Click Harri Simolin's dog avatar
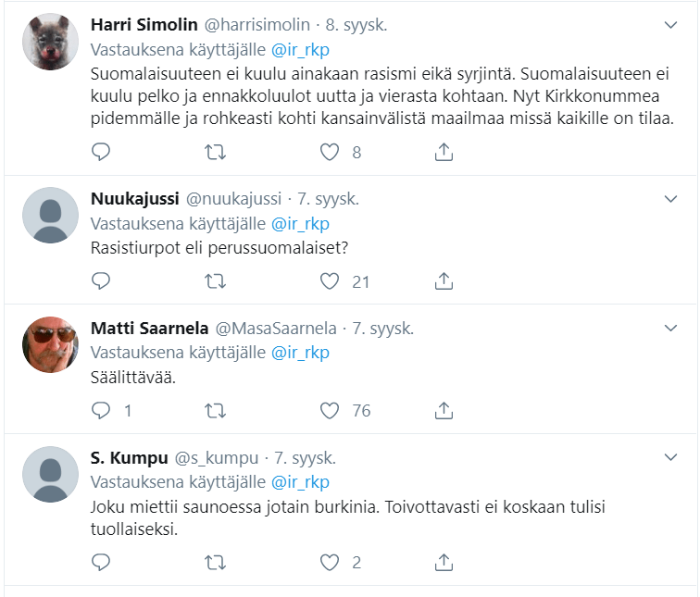700x597 pixels. [50, 42]
